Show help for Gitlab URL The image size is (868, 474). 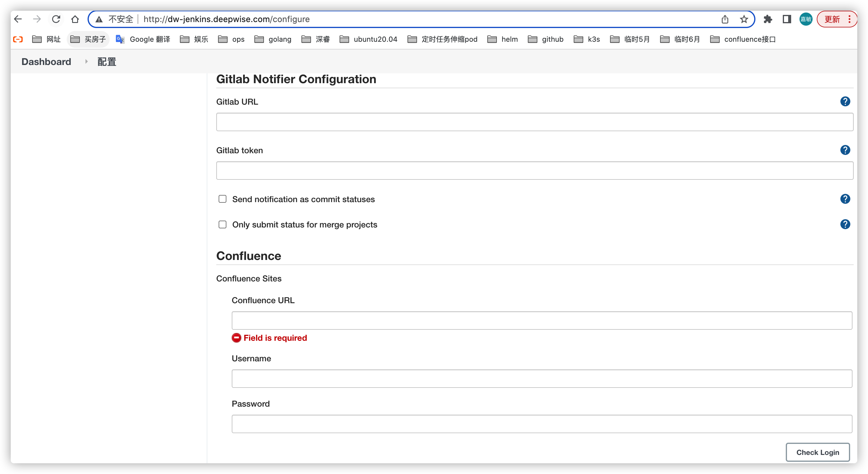pos(845,101)
